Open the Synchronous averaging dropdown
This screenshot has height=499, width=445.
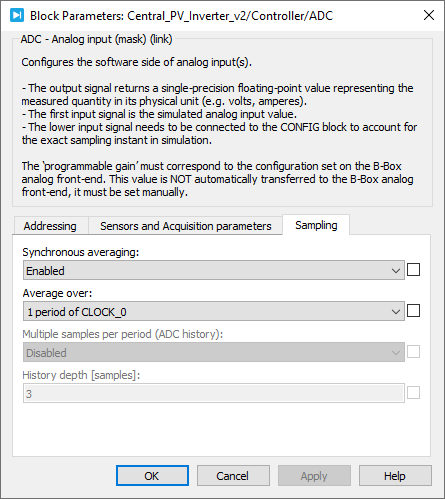[214, 270]
